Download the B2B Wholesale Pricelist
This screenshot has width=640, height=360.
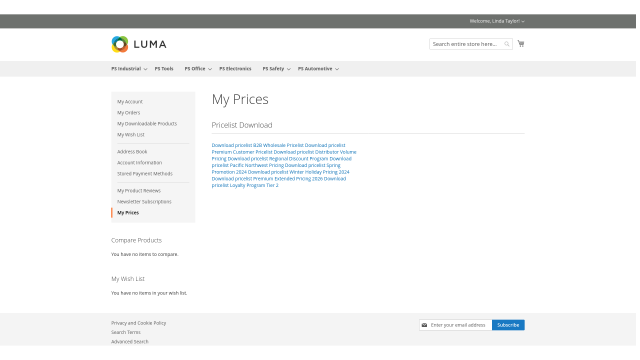coord(257,145)
